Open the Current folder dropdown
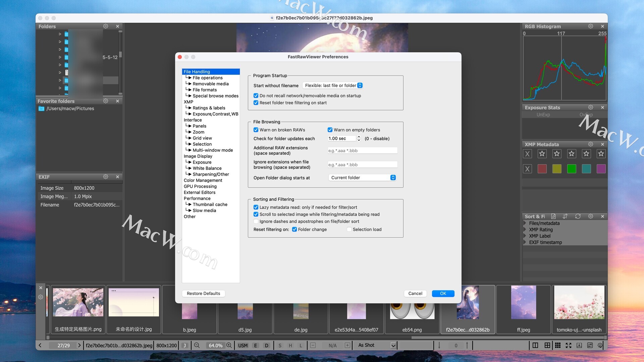644x362 pixels. (x=362, y=178)
